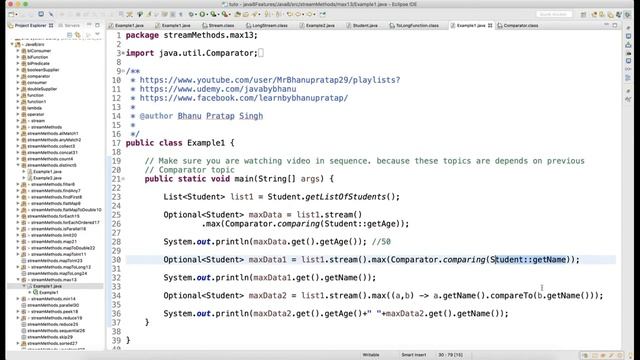Click the udemy.com/javabybhanu link

click(x=218, y=89)
